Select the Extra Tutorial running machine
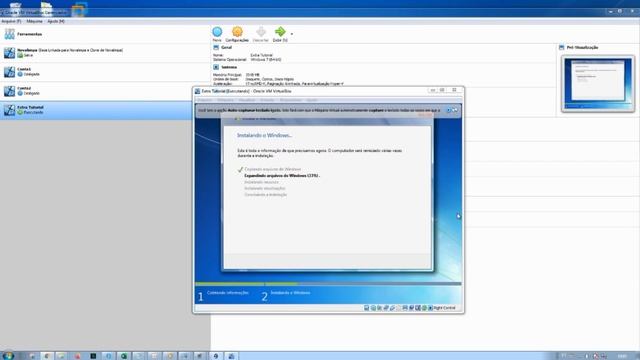The image size is (640, 360). point(105,110)
